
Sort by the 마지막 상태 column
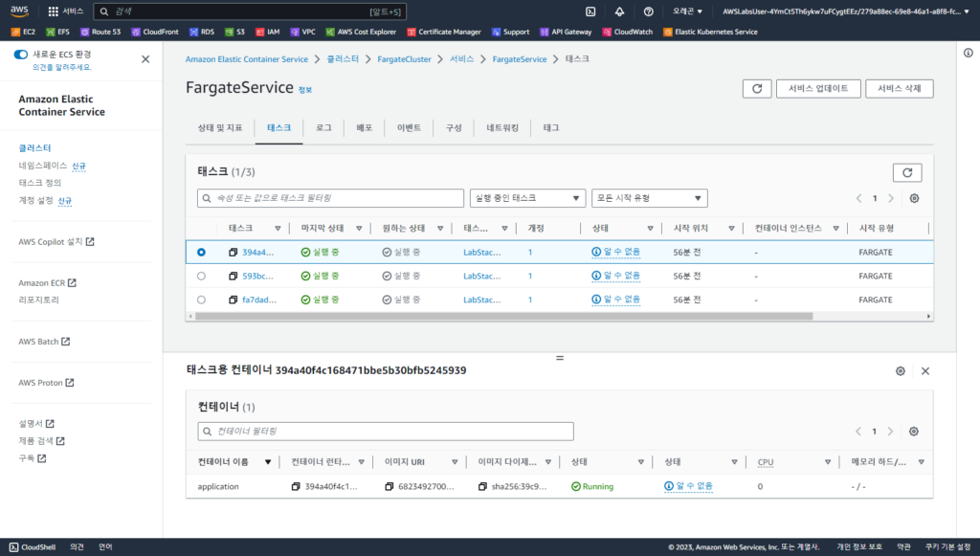[360, 229]
